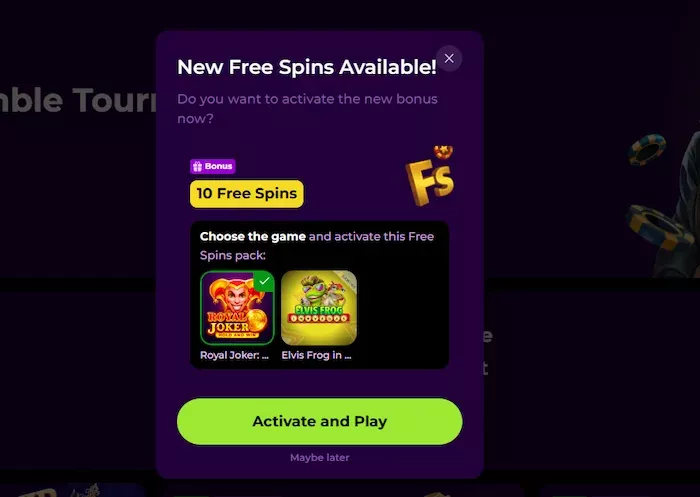Click the yellow 10 Free Spins badge
This screenshot has height=497, width=700.
point(246,194)
